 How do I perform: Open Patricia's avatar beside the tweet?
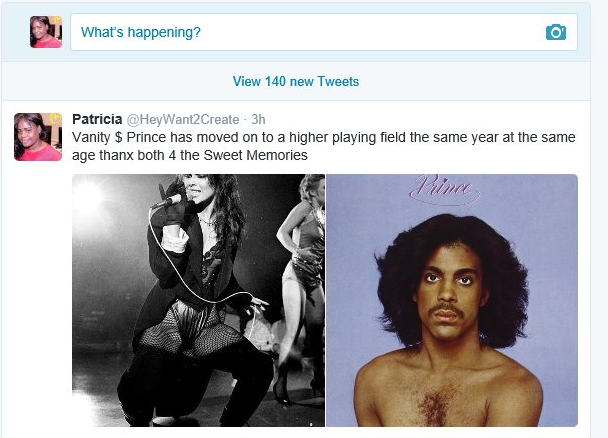click(38, 137)
